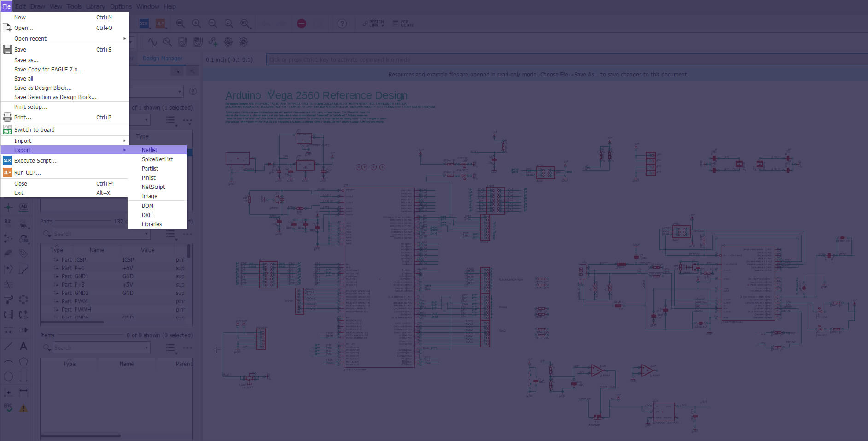Select Save Copy for EAGLE 7.x
Image resolution: width=868 pixels, height=441 pixels.
64,69
